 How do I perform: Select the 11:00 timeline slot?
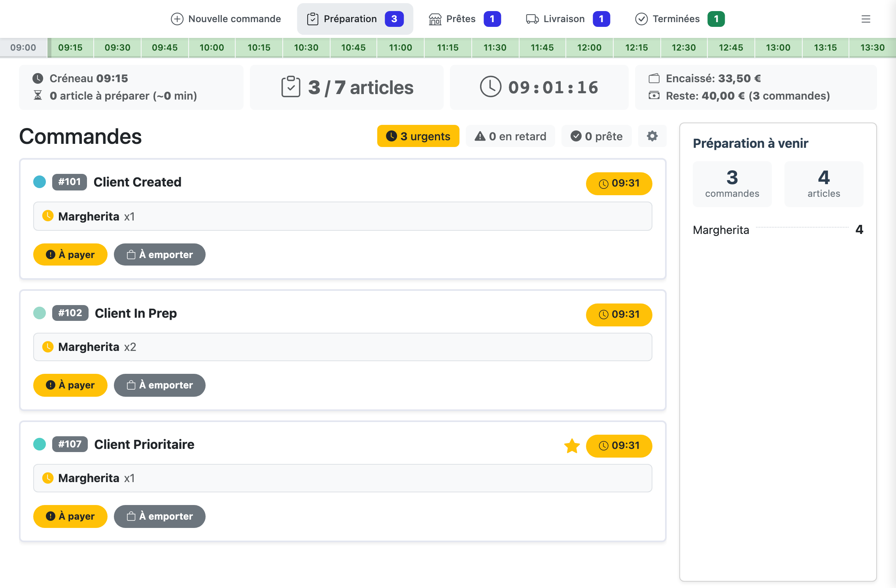coord(401,47)
